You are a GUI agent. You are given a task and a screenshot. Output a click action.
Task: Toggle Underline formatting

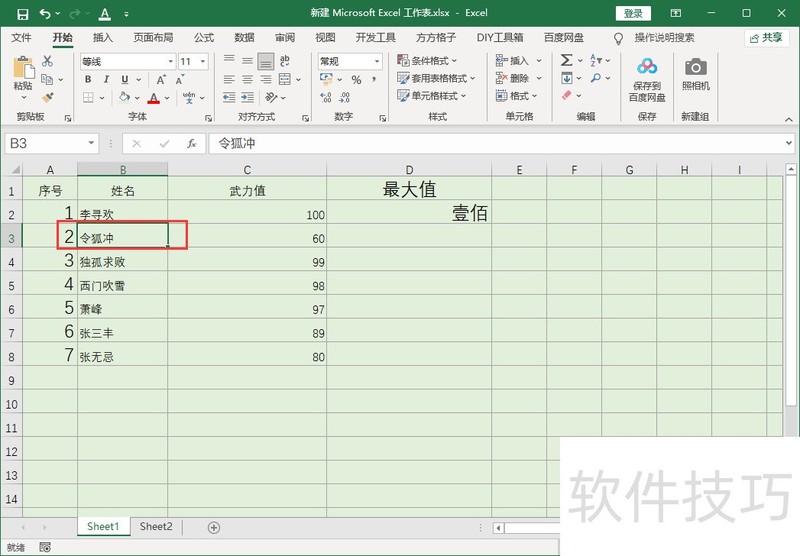point(125,80)
